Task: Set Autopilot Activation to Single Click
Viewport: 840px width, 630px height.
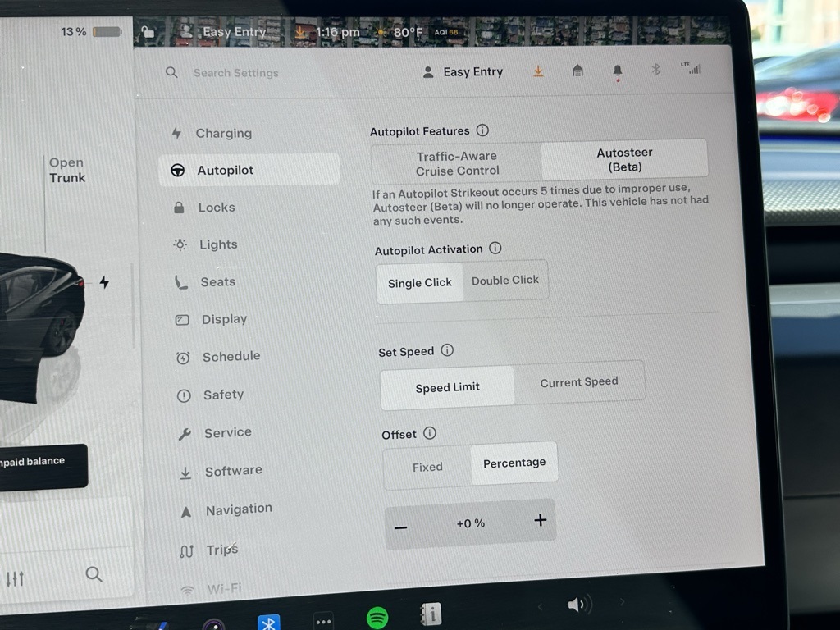Action: point(420,283)
